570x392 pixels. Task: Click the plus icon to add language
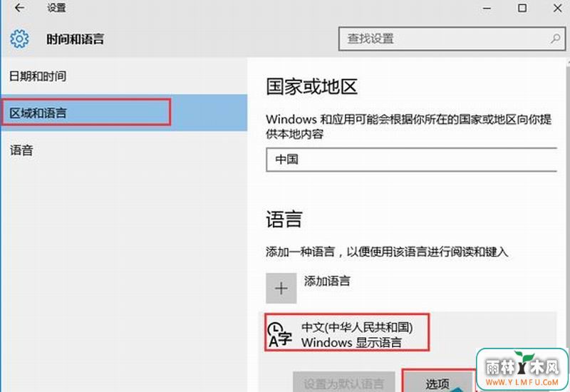tap(281, 289)
